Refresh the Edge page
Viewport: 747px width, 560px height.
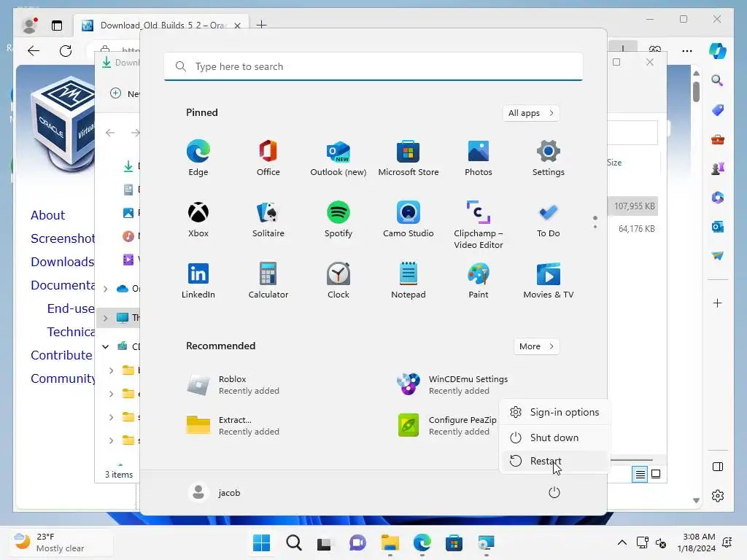click(66, 51)
